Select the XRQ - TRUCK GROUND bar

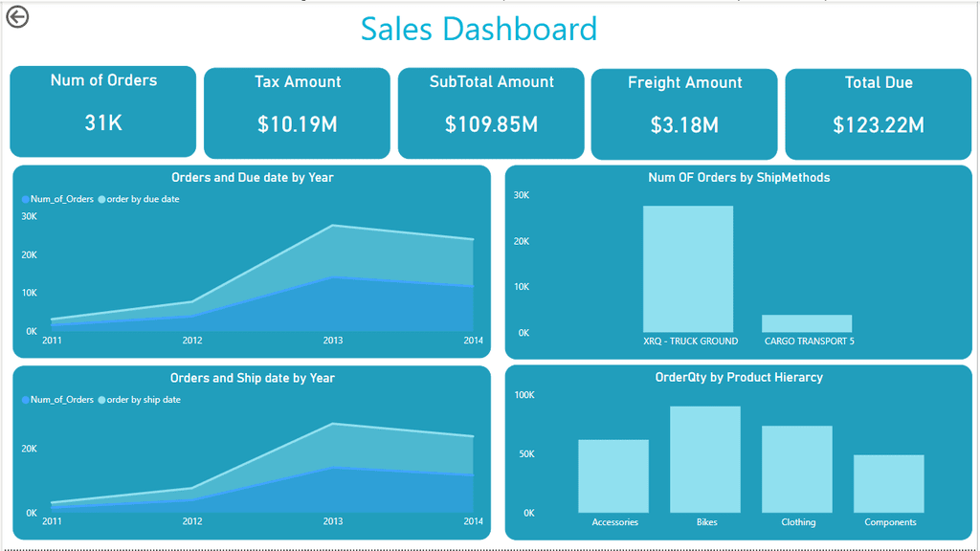coord(688,269)
